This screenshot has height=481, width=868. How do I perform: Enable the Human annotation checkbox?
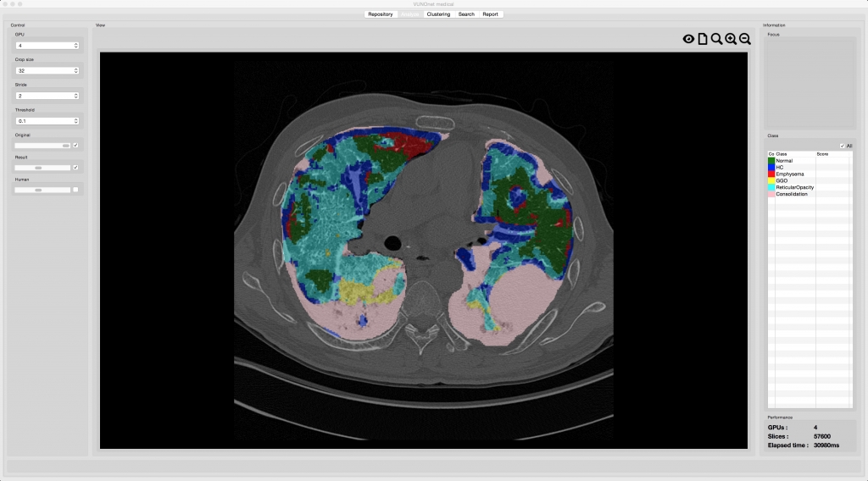pyautogui.click(x=75, y=190)
